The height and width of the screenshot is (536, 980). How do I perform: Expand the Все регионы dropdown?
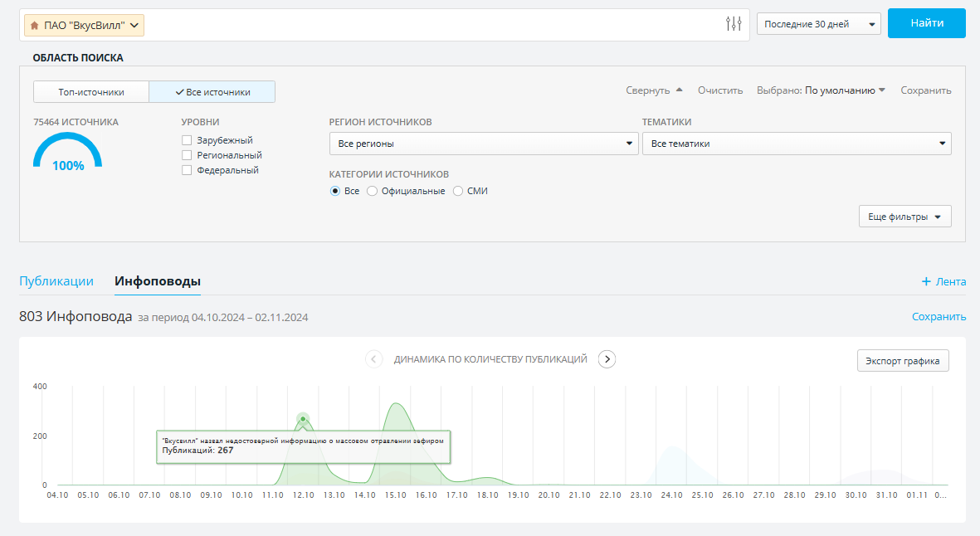click(x=484, y=144)
